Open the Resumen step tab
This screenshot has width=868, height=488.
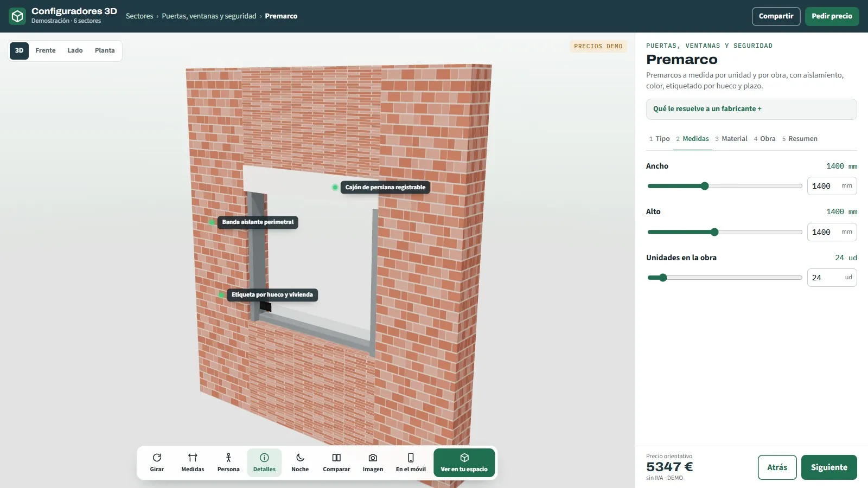pyautogui.click(x=800, y=139)
